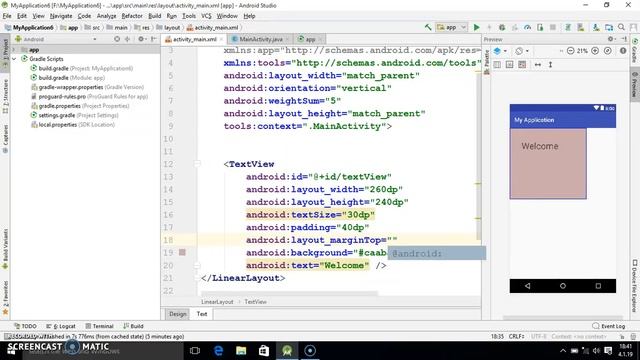Viewport: 640px width, 360px height.
Task: Click the collapse all icon in Project panel
Action: 127,39
